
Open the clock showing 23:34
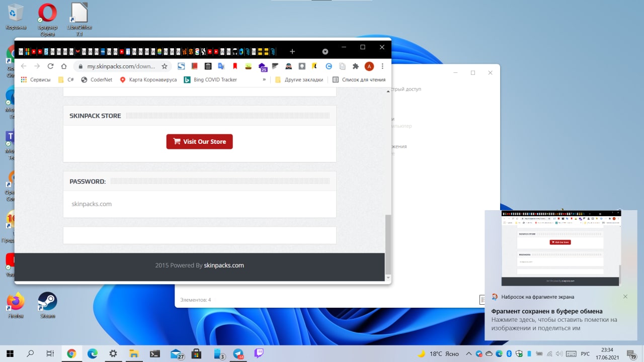[x=607, y=353]
